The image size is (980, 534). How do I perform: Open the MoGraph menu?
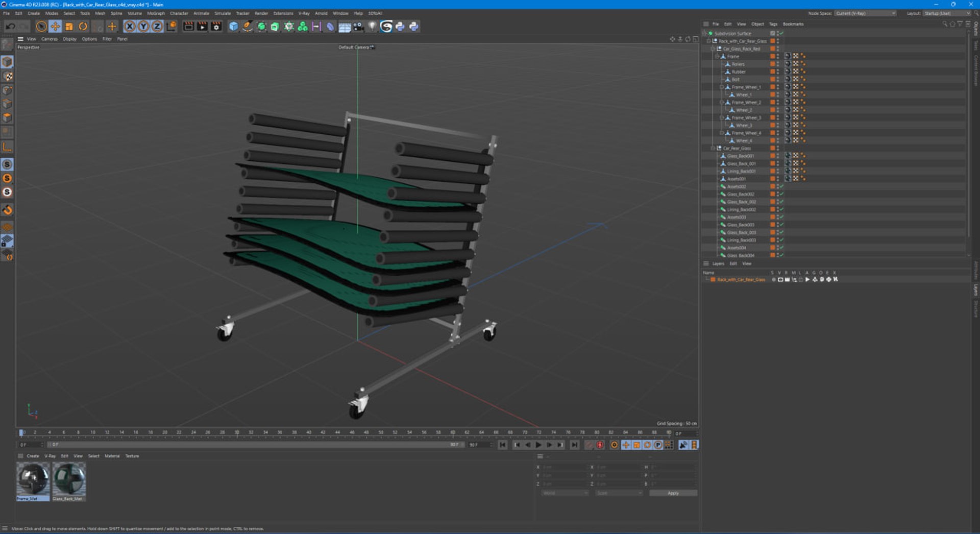156,13
